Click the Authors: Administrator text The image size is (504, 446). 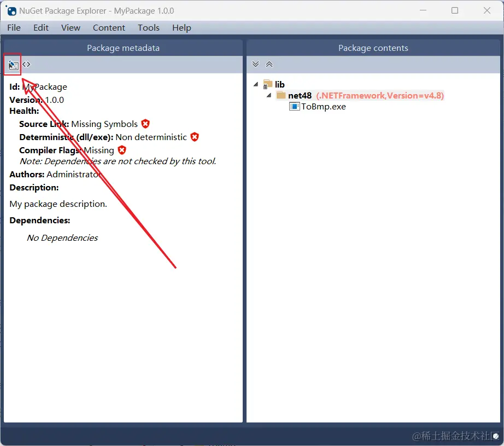55,174
